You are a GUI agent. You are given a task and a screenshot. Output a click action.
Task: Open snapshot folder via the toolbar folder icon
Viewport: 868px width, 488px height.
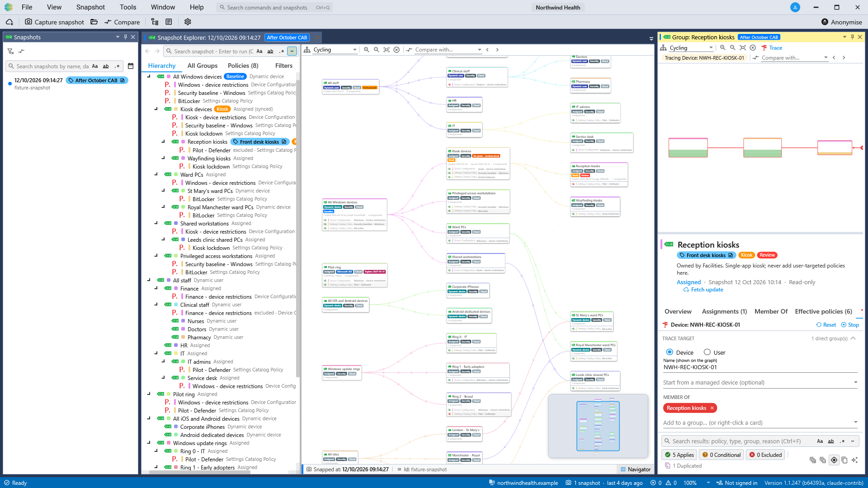tap(94, 22)
